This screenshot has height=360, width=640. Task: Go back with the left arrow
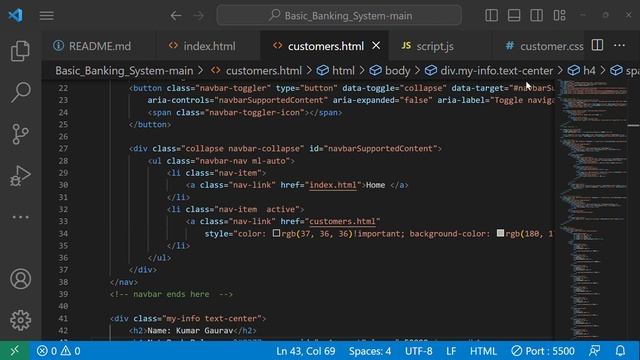176,16
